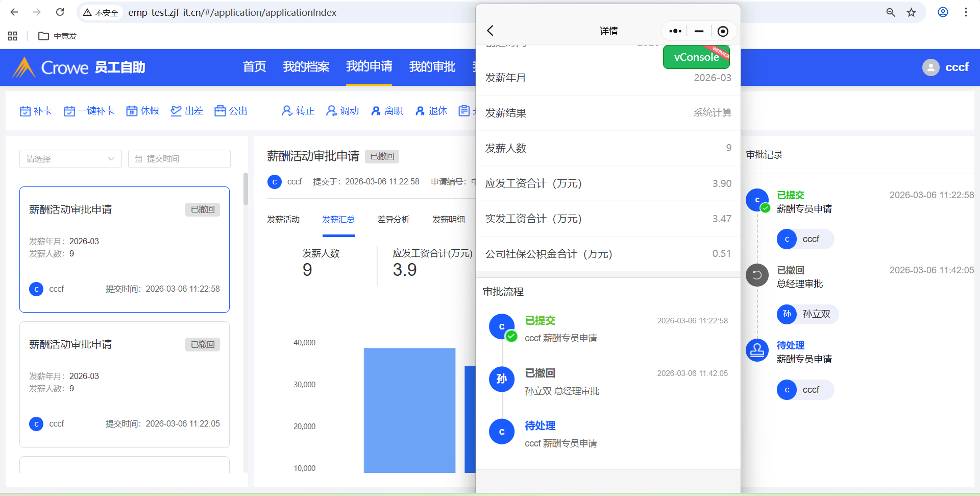Open the green vConsole button
The height and width of the screenshot is (496, 980).
tap(696, 57)
